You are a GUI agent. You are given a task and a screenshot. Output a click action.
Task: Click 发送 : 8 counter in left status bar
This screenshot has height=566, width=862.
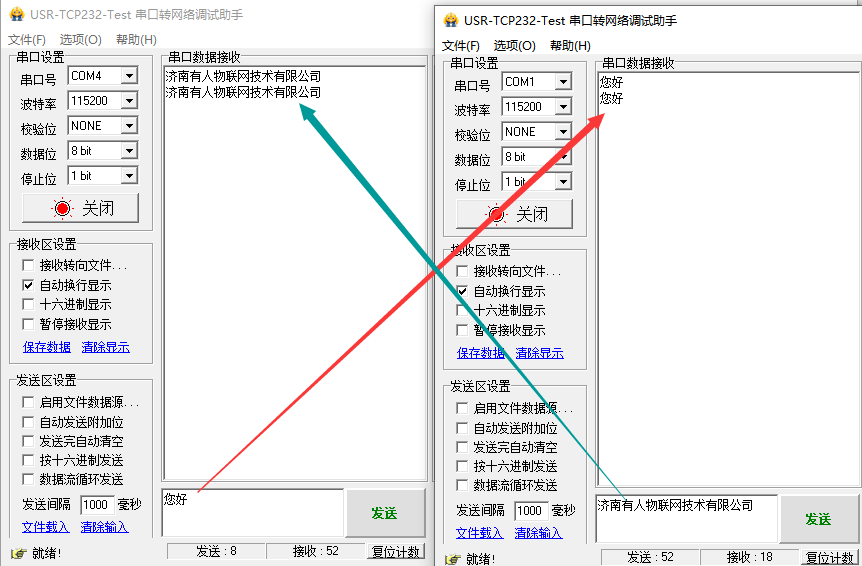point(217,551)
